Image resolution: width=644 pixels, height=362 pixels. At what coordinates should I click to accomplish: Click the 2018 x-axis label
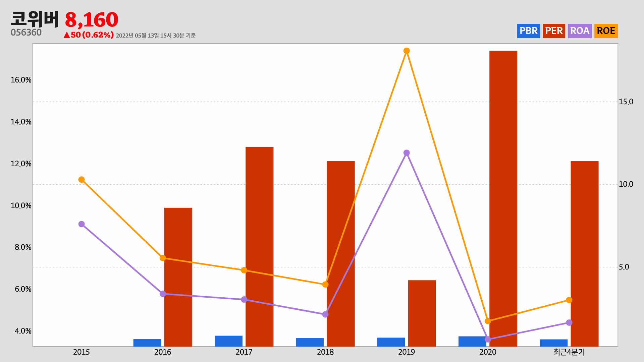click(325, 352)
